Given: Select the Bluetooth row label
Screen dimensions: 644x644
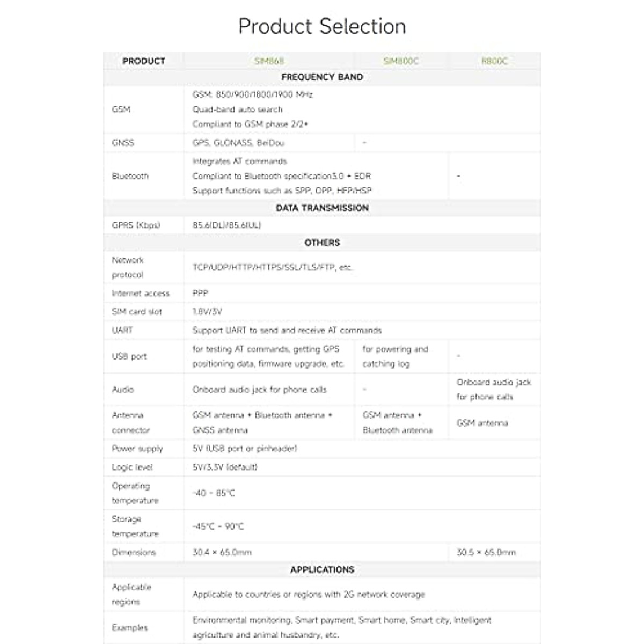Looking at the screenshot, I should [x=130, y=176].
